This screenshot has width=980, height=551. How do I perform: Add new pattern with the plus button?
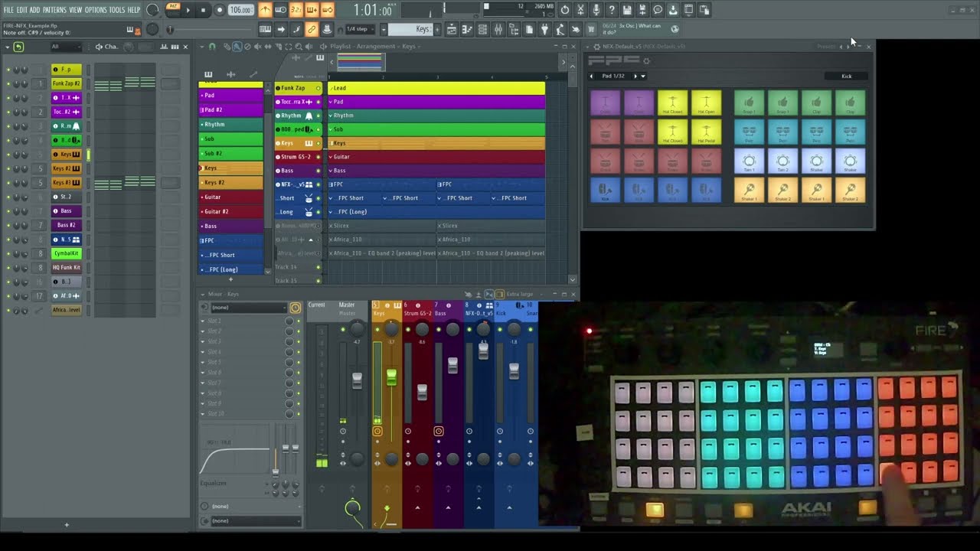tap(436, 29)
